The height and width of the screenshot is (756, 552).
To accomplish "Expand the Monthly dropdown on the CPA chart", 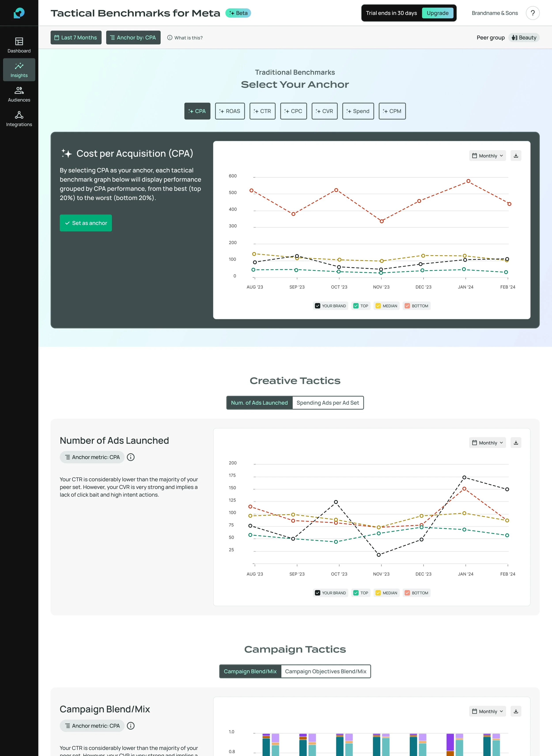I will coord(487,156).
